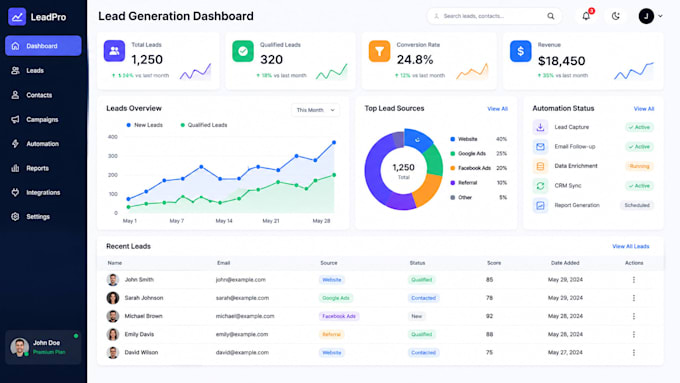The height and width of the screenshot is (383, 680).
Task: Open actions menu for David Wilson
Action: [x=634, y=353]
